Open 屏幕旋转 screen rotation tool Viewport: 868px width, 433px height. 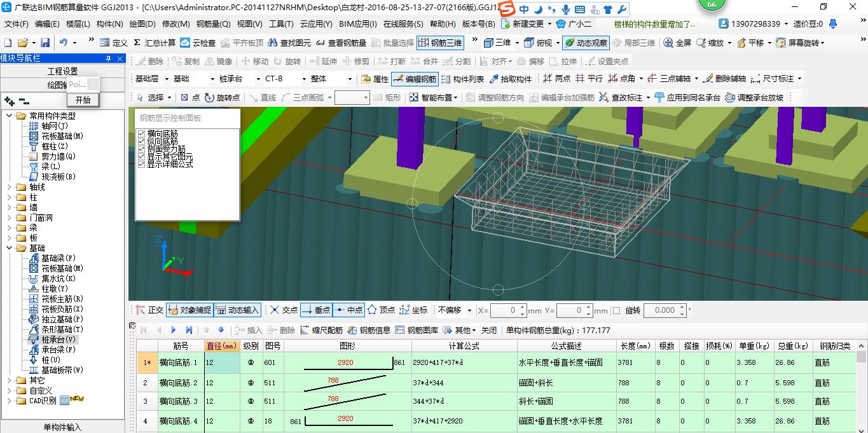797,43
